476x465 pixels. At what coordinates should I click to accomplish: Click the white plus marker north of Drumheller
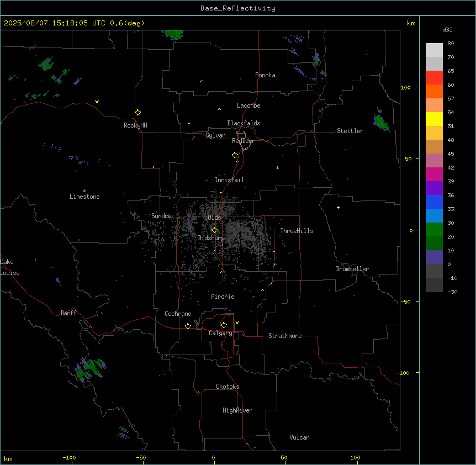click(x=338, y=207)
